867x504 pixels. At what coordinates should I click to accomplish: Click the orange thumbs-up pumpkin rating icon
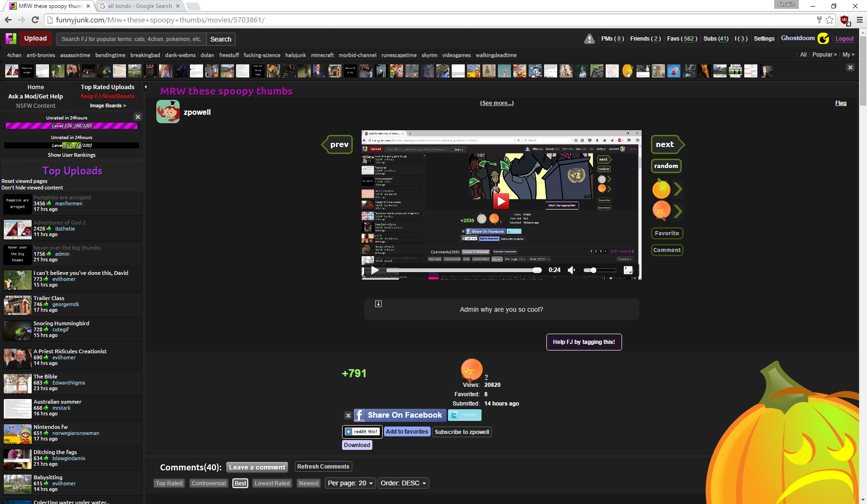click(x=661, y=189)
